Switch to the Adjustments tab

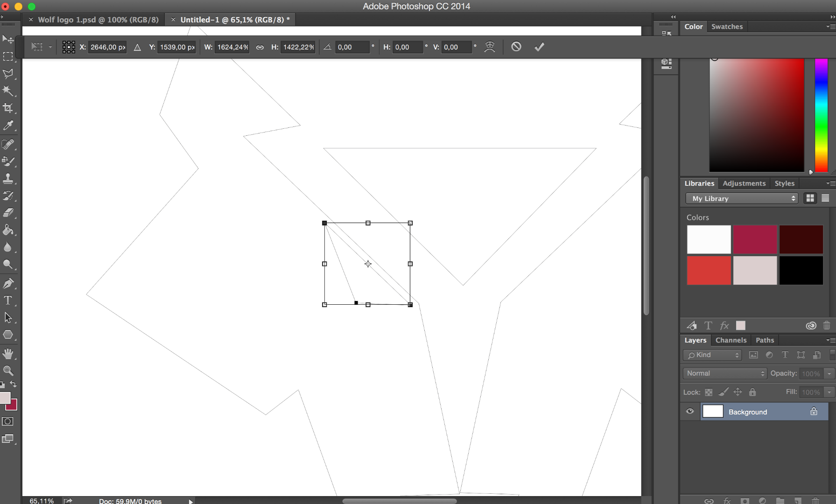(x=744, y=183)
